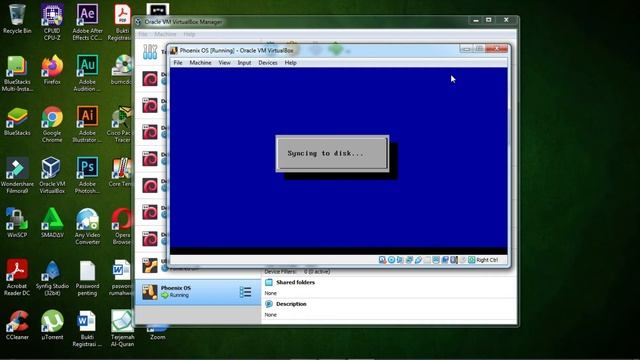
Task: Select CPUID CPU-Z desktop icon
Action: point(52,22)
